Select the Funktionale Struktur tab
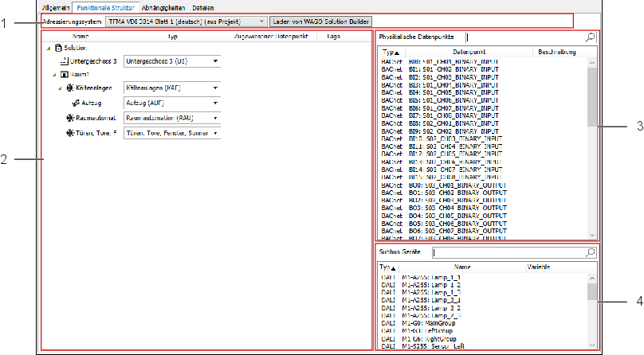The image size is (644, 355). pyautogui.click(x=106, y=8)
